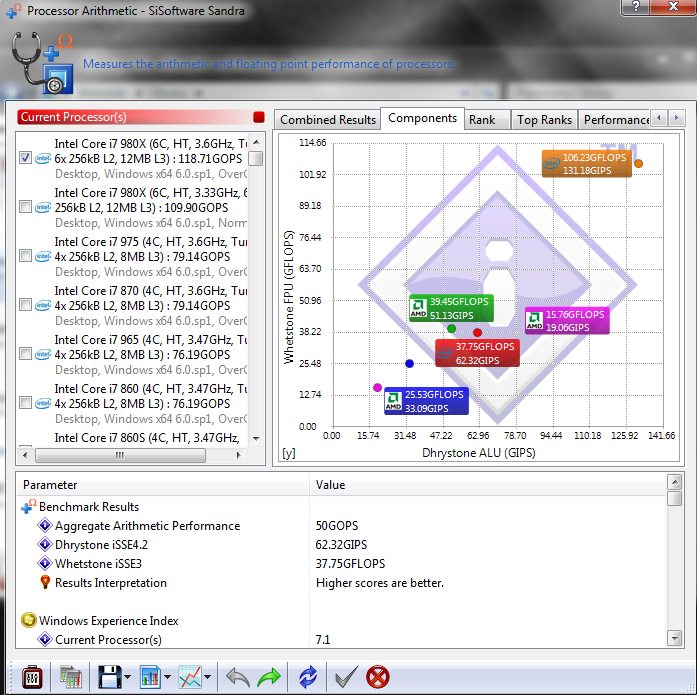Check the Intel Core i7 975 checkbox

pyautogui.click(x=25, y=256)
